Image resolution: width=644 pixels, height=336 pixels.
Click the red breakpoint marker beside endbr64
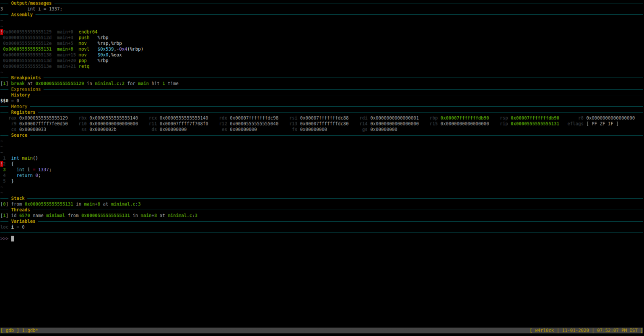pos(2,32)
